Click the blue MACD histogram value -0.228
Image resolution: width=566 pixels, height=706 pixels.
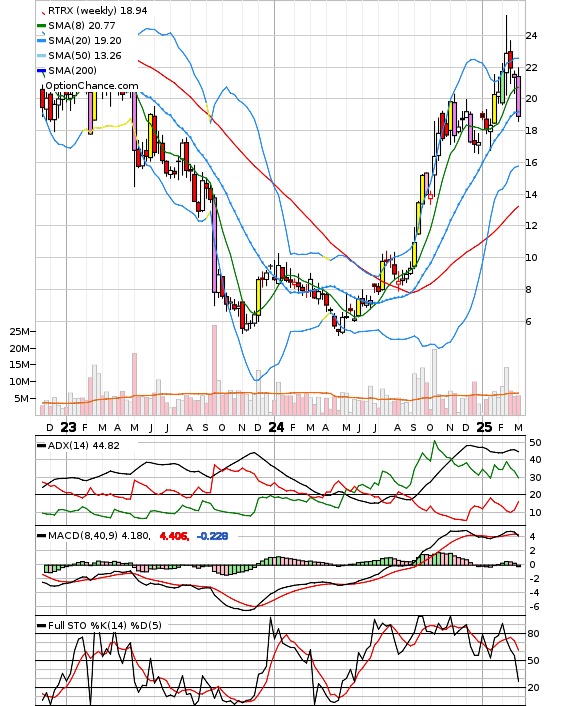coord(213,536)
